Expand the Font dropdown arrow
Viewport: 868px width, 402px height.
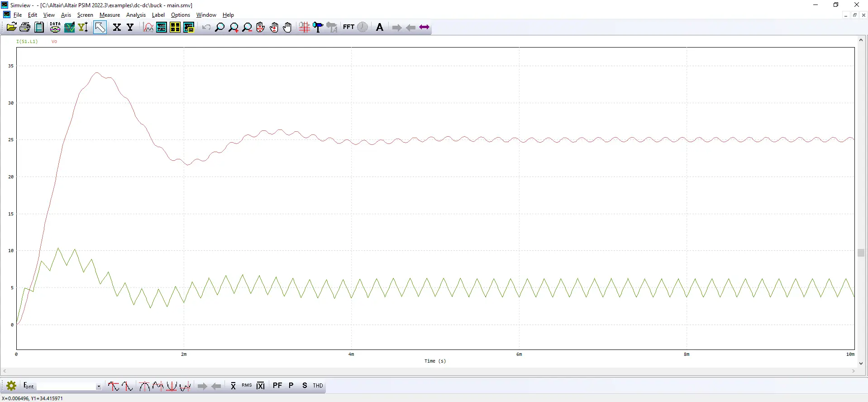pyautogui.click(x=99, y=386)
